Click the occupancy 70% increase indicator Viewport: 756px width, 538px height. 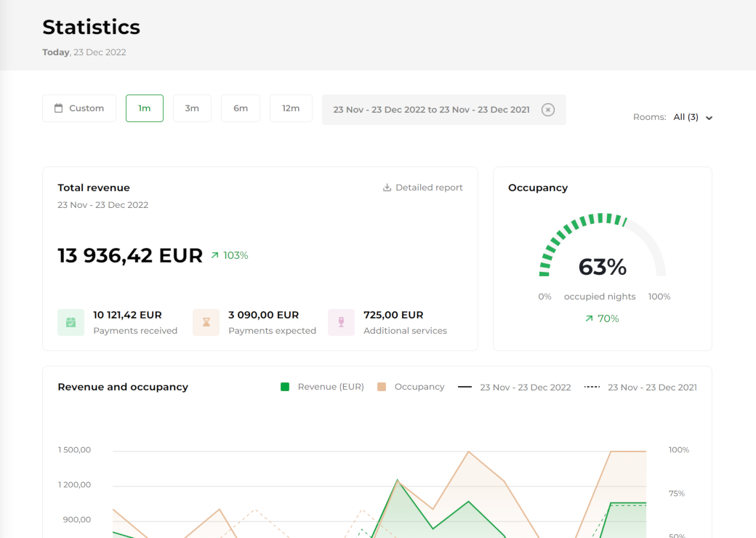click(602, 318)
